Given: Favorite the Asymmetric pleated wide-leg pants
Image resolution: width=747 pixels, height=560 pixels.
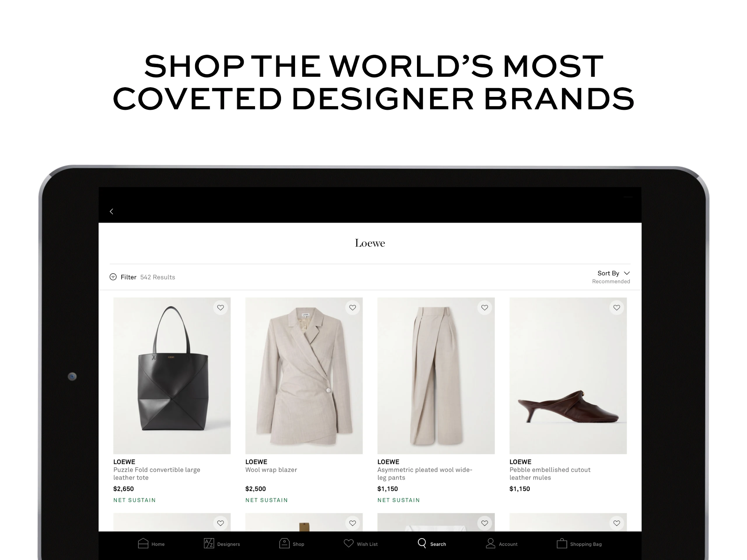Looking at the screenshot, I should click(x=485, y=308).
